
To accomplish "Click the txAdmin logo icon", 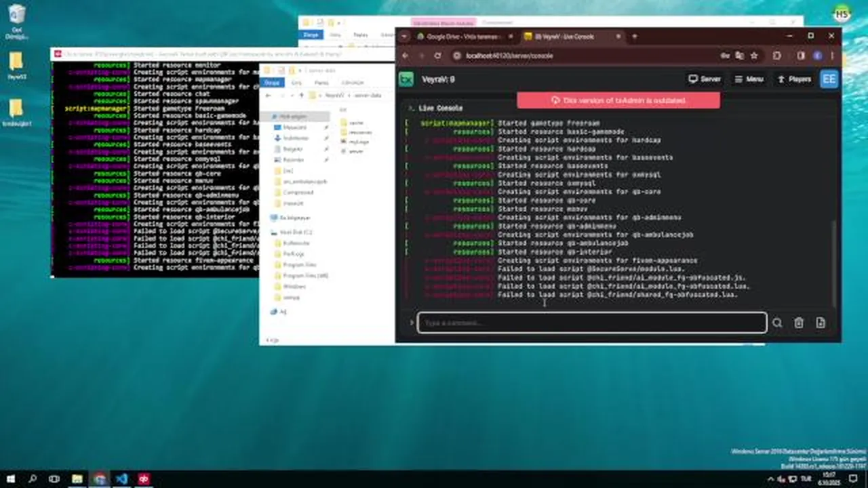I will (406, 79).
